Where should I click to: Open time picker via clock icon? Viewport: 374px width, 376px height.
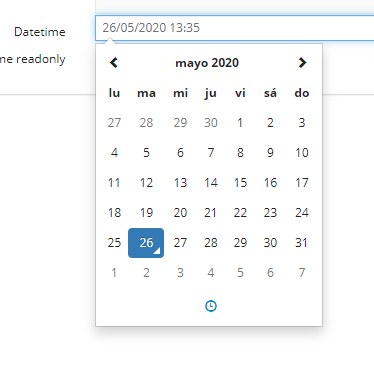click(211, 306)
